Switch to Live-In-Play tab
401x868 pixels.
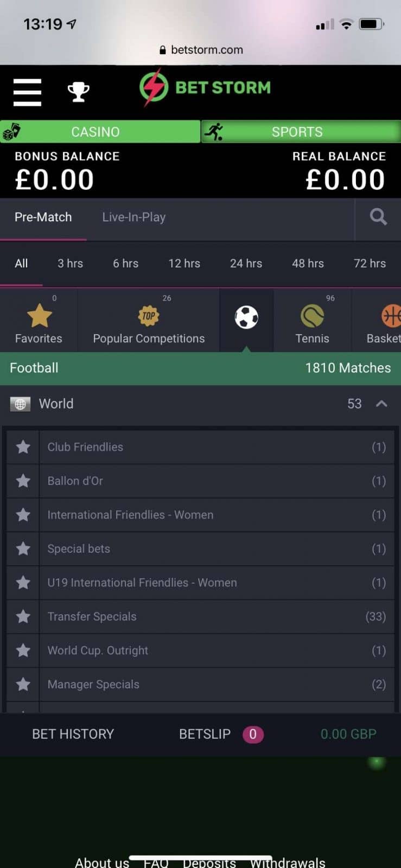[134, 217]
